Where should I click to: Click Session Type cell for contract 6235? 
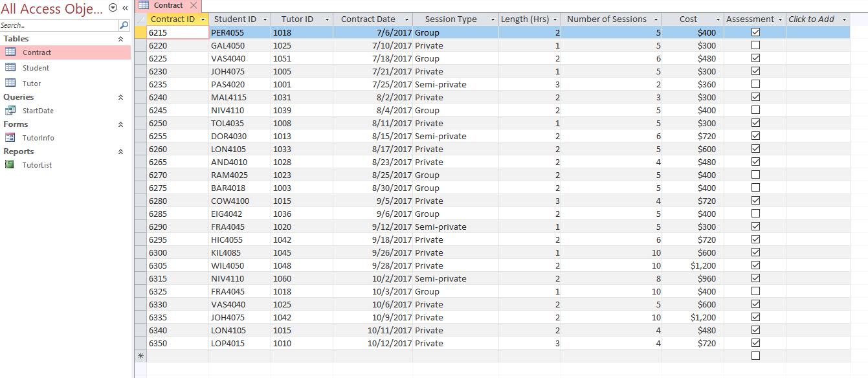456,84
